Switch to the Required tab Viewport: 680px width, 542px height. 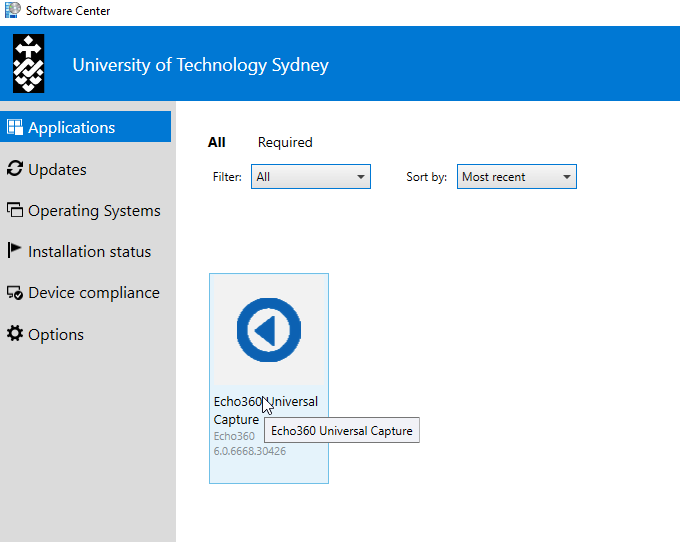(x=285, y=142)
